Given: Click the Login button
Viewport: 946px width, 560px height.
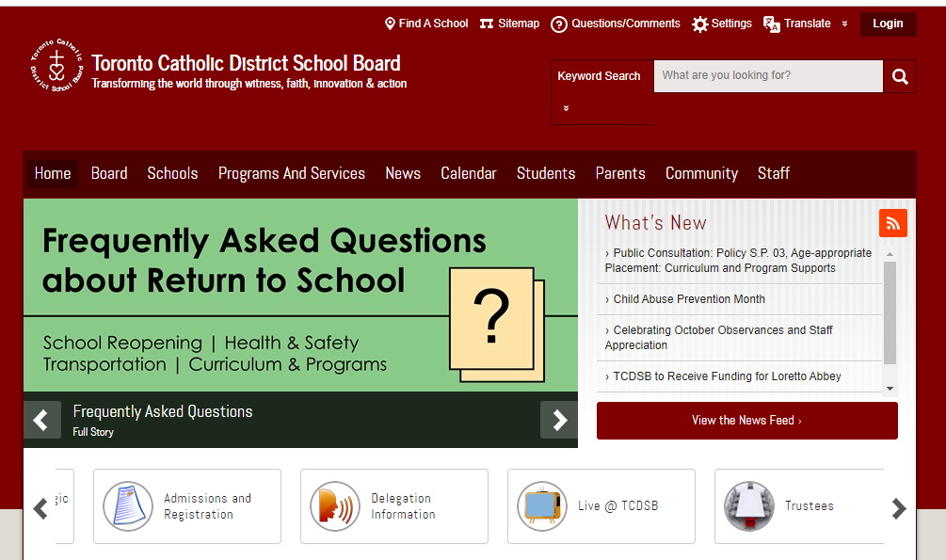Looking at the screenshot, I should (888, 24).
